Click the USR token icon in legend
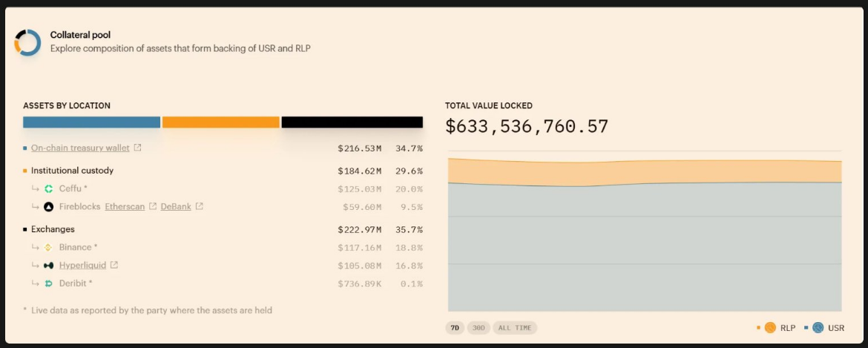 (818, 327)
